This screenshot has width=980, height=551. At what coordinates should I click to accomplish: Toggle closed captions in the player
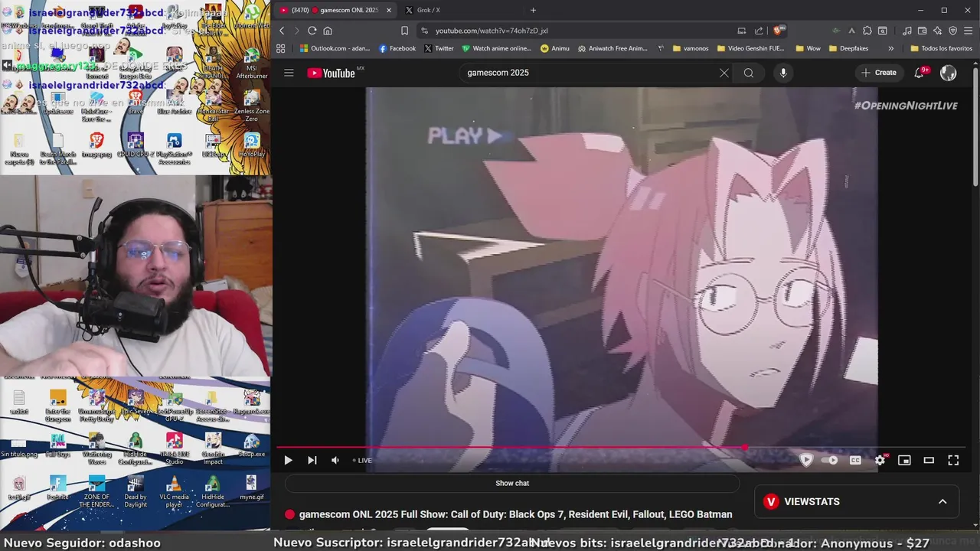[855, 460]
